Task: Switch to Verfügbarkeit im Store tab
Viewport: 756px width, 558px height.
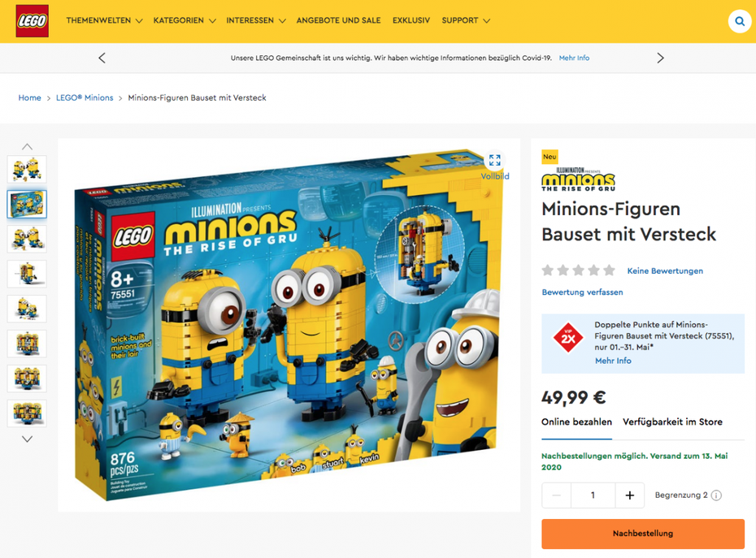Action: pyautogui.click(x=672, y=422)
